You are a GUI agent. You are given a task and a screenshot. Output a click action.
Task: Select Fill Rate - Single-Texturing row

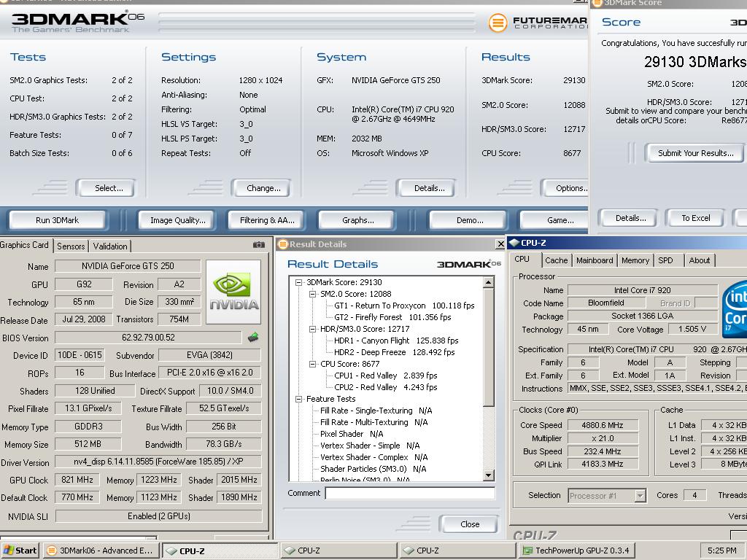click(x=376, y=411)
